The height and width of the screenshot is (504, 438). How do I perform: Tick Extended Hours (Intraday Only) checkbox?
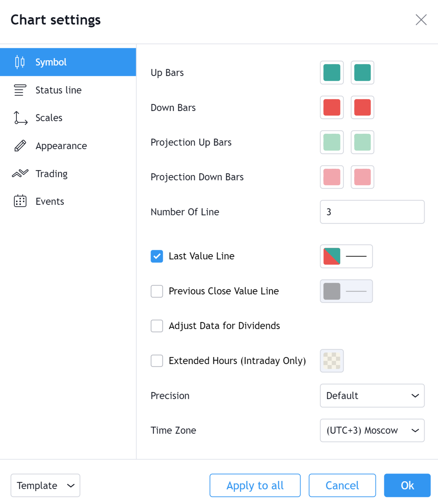pos(157,360)
